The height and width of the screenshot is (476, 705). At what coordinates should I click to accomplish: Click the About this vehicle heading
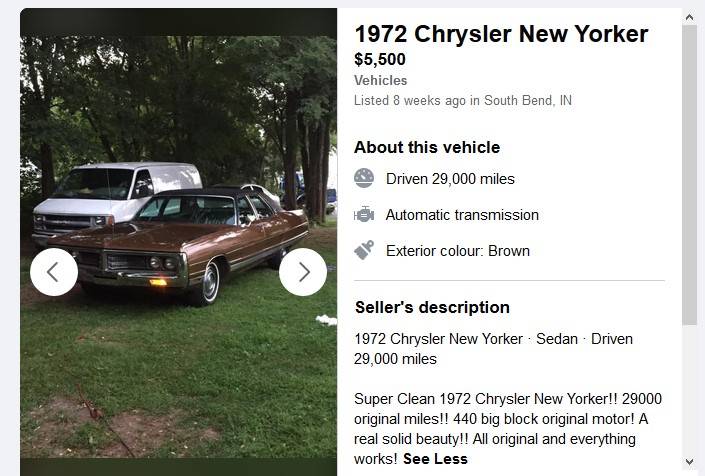[x=427, y=147]
